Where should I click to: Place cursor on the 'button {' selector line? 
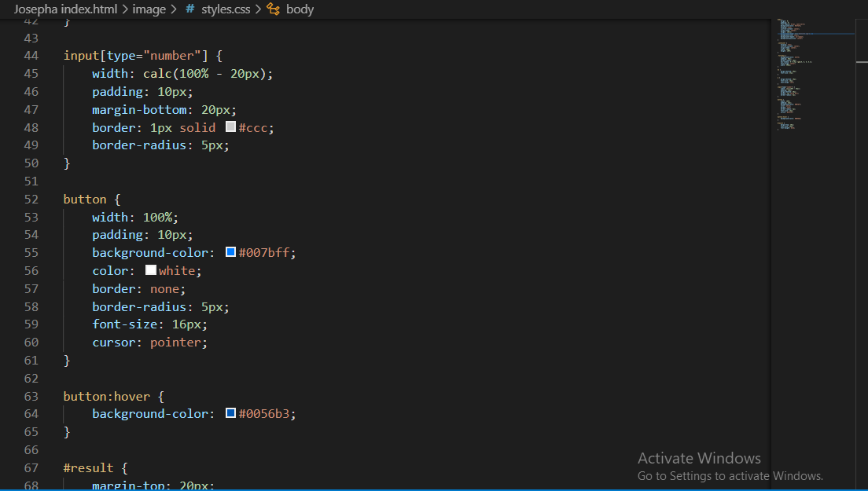[x=92, y=199]
